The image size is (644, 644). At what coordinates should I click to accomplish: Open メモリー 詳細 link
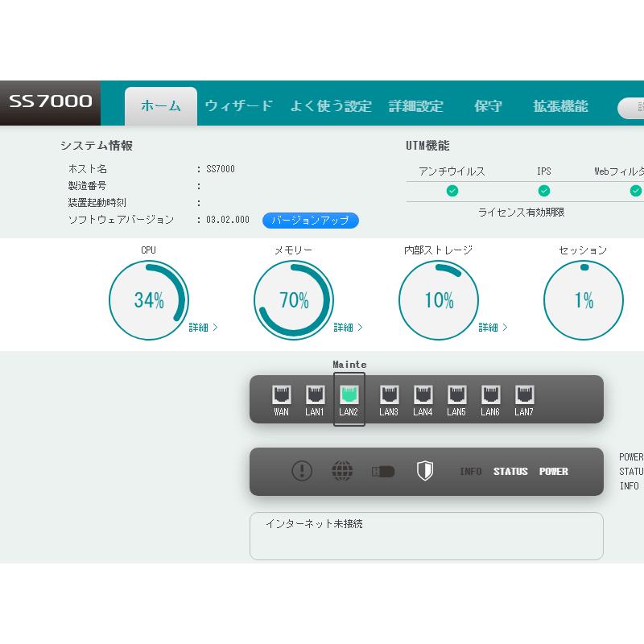pos(349,328)
